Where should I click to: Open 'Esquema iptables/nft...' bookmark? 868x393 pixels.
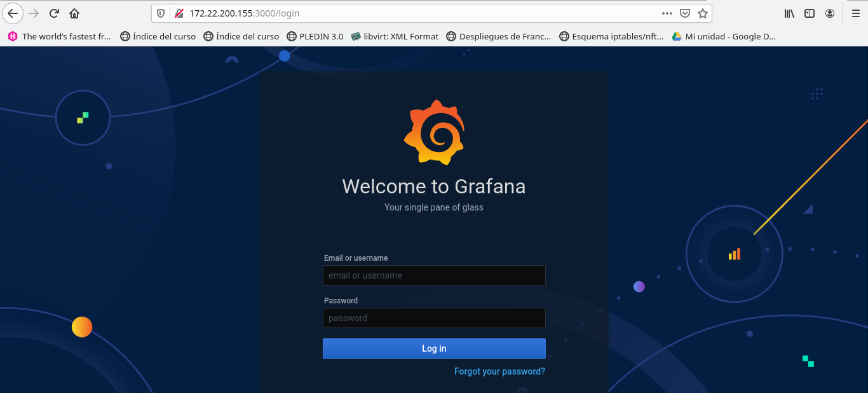(x=612, y=36)
